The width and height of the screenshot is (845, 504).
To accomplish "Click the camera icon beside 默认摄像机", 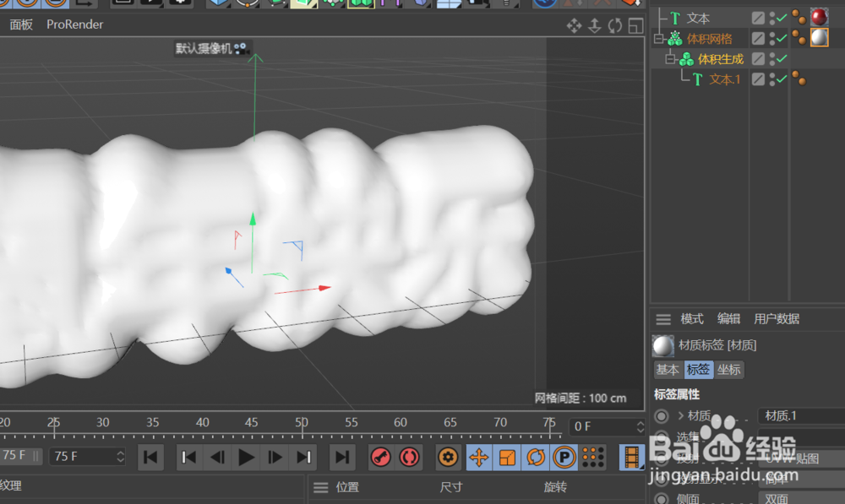I will [240, 48].
